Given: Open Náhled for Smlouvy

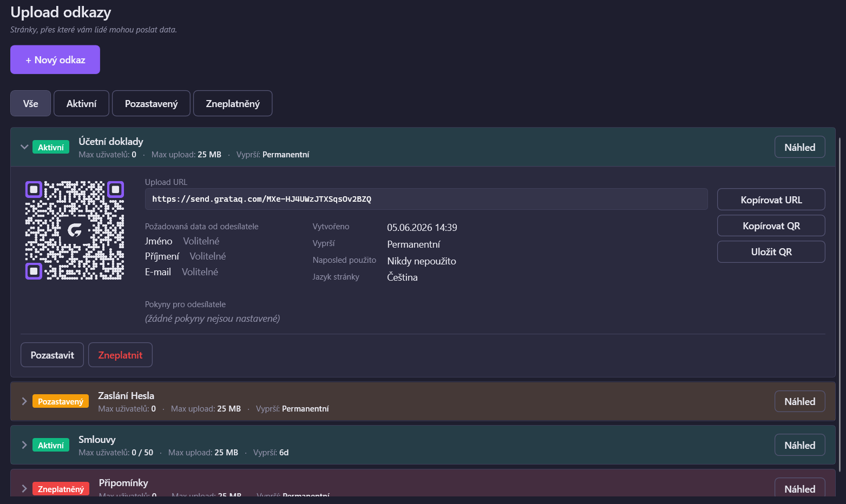Looking at the screenshot, I should coord(799,445).
